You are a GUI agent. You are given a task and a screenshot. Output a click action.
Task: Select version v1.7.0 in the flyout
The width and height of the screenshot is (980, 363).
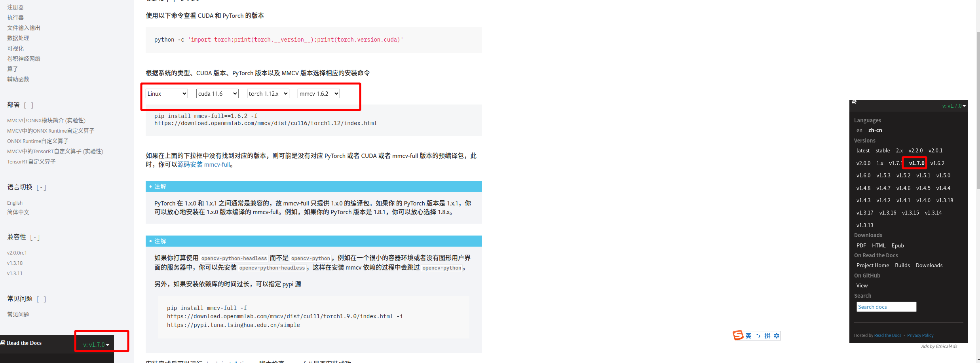coord(917,163)
